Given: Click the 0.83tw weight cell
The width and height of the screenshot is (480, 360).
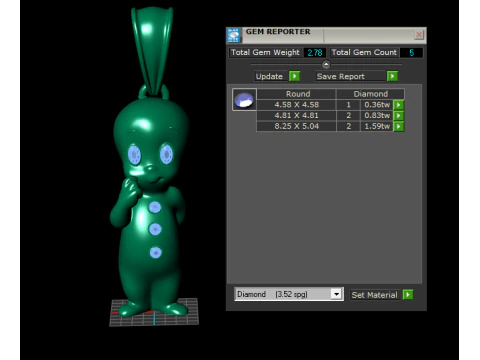Looking at the screenshot, I should pos(377,115).
